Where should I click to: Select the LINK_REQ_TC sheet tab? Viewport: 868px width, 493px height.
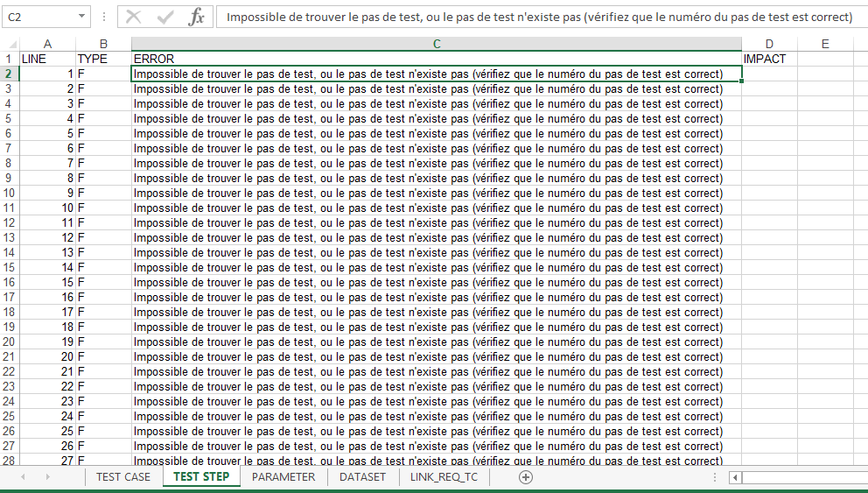pyautogui.click(x=444, y=477)
